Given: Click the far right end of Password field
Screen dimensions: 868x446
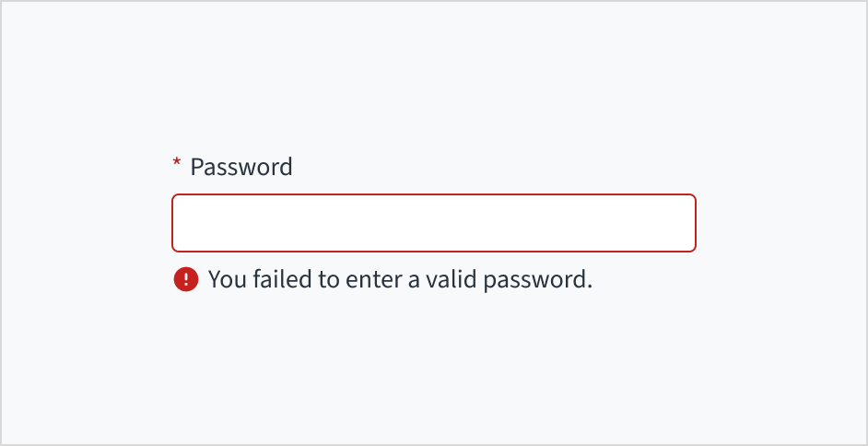Looking at the screenshot, I should [686, 223].
